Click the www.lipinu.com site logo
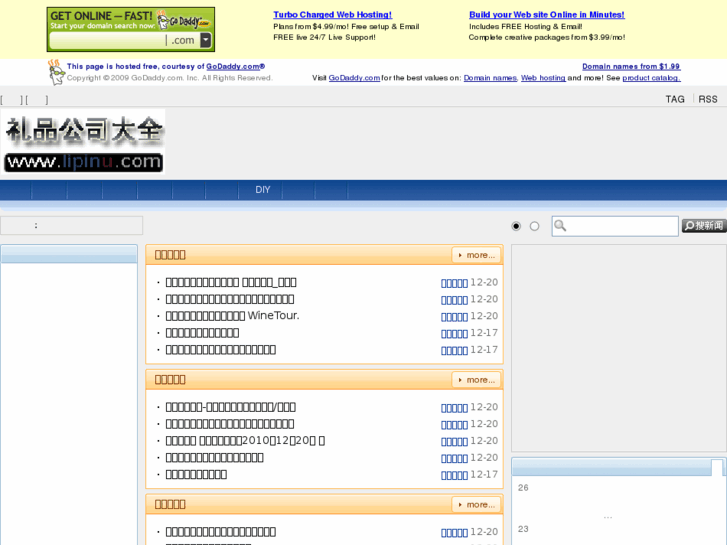 coord(83,141)
